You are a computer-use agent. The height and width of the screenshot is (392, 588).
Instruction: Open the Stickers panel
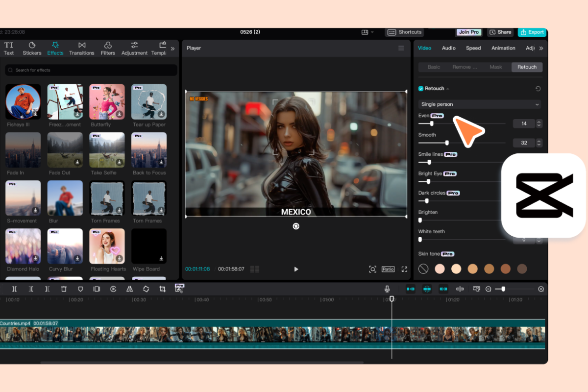(x=32, y=48)
